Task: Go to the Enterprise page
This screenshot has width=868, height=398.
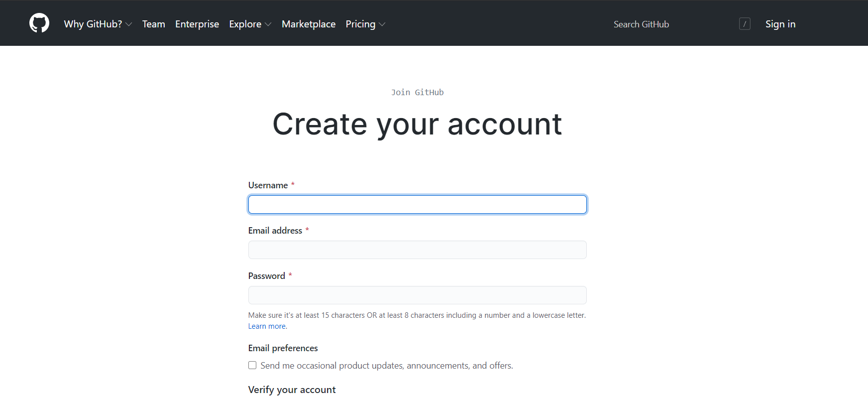Action: point(197,24)
